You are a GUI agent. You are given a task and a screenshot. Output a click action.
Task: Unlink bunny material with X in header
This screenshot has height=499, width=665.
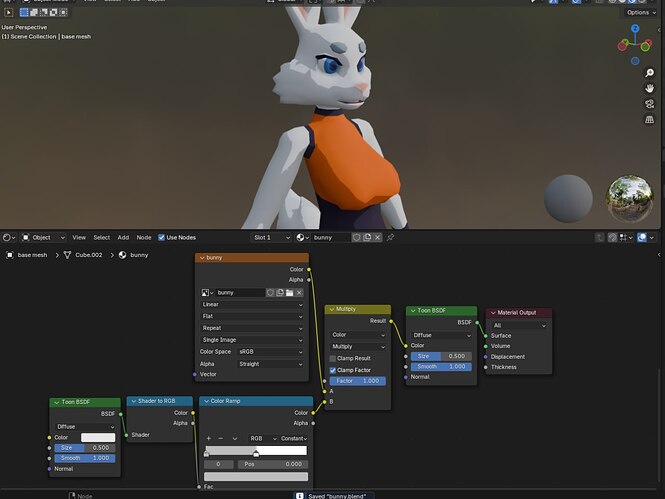377,237
